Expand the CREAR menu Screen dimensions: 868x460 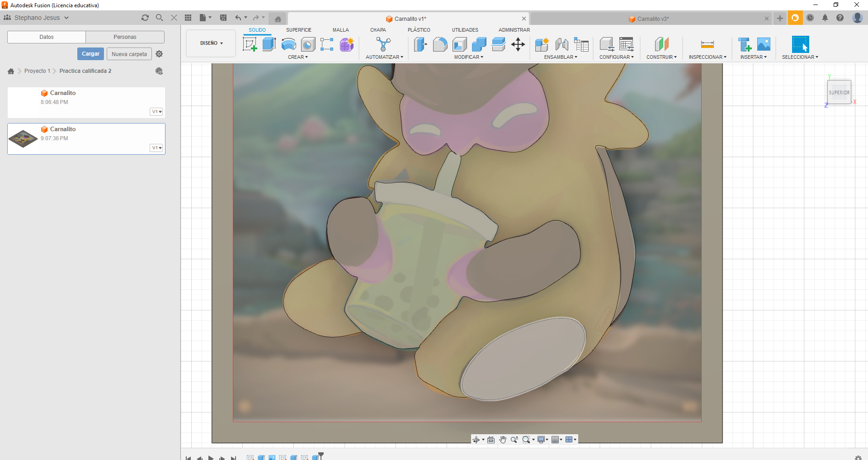[x=298, y=57]
